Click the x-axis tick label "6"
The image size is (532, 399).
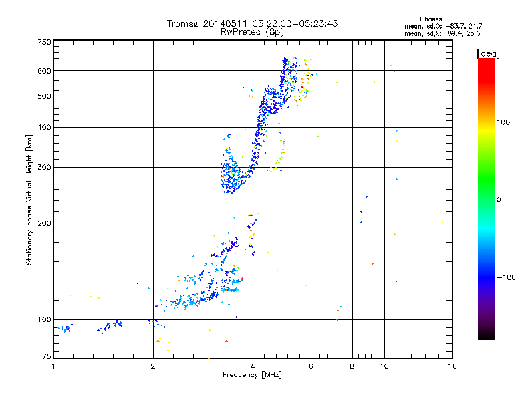pos(311,366)
